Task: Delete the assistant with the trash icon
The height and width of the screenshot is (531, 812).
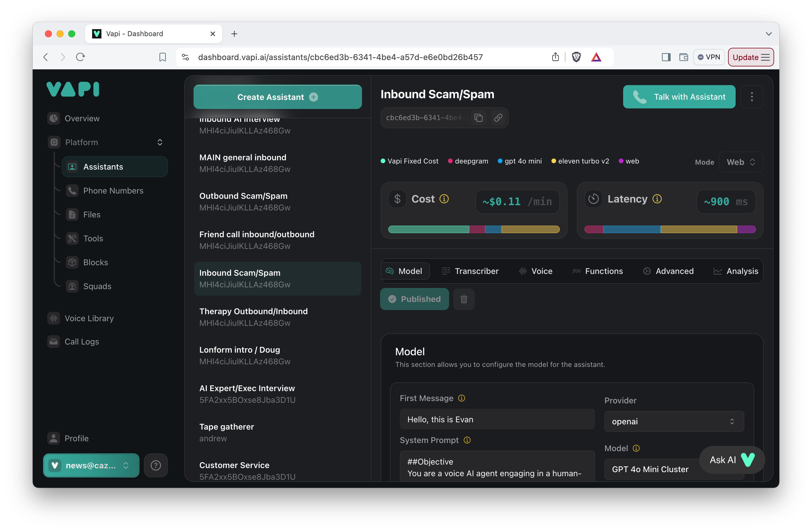Action: (464, 299)
